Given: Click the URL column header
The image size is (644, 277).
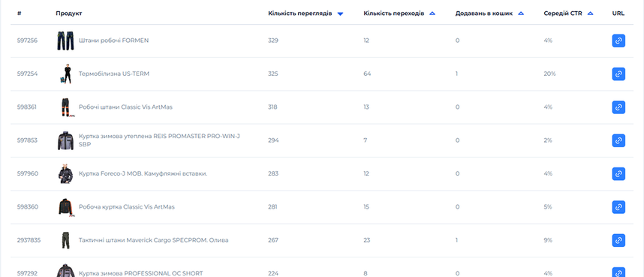Looking at the screenshot, I should click(x=618, y=14).
